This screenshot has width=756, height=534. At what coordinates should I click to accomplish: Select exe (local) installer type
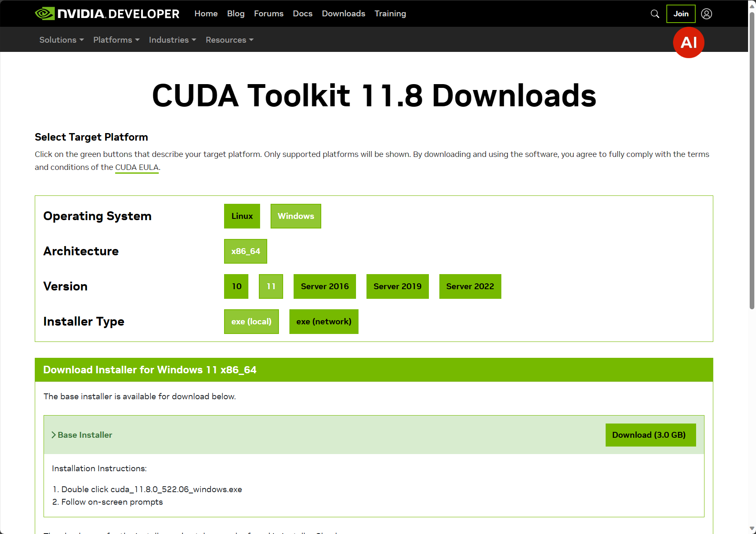(x=251, y=321)
